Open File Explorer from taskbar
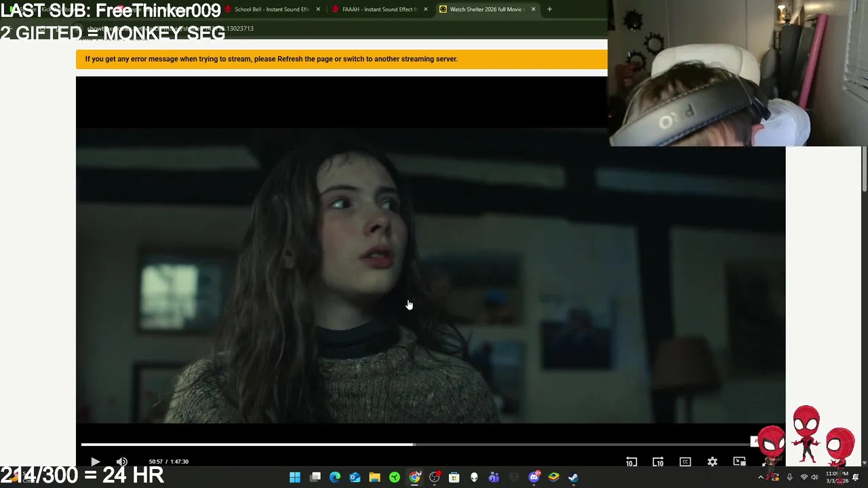Screen dimensions: 868x488 pos(374,478)
